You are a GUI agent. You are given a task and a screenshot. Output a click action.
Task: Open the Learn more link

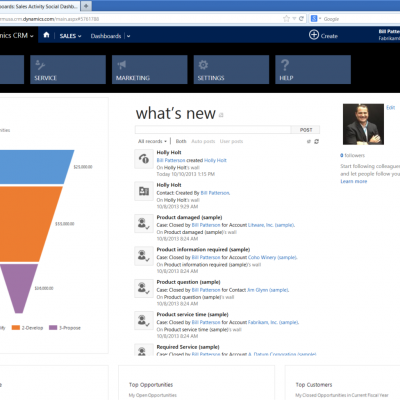point(354,181)
